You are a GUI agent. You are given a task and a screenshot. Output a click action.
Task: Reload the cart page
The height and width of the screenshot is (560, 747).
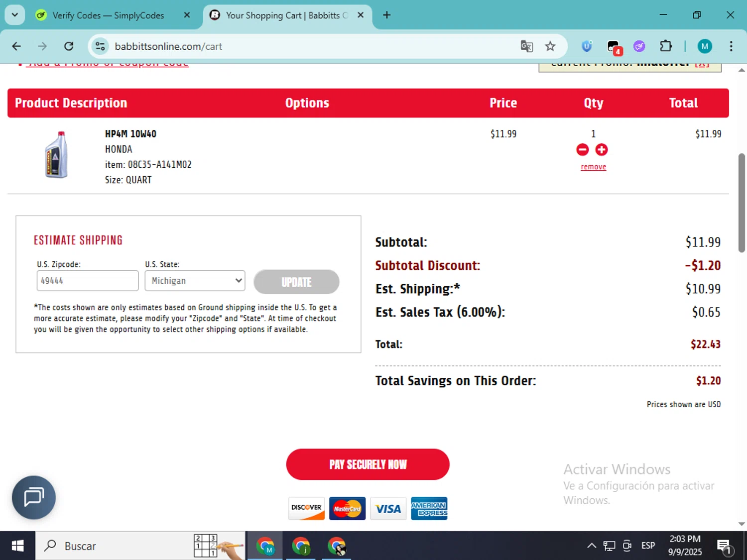(x=69, y=46)
